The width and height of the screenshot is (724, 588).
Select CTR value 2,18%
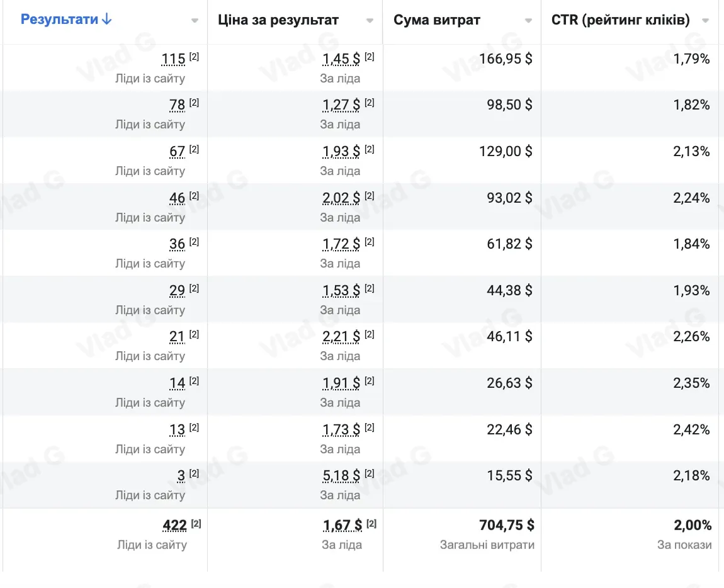(691, 475)
